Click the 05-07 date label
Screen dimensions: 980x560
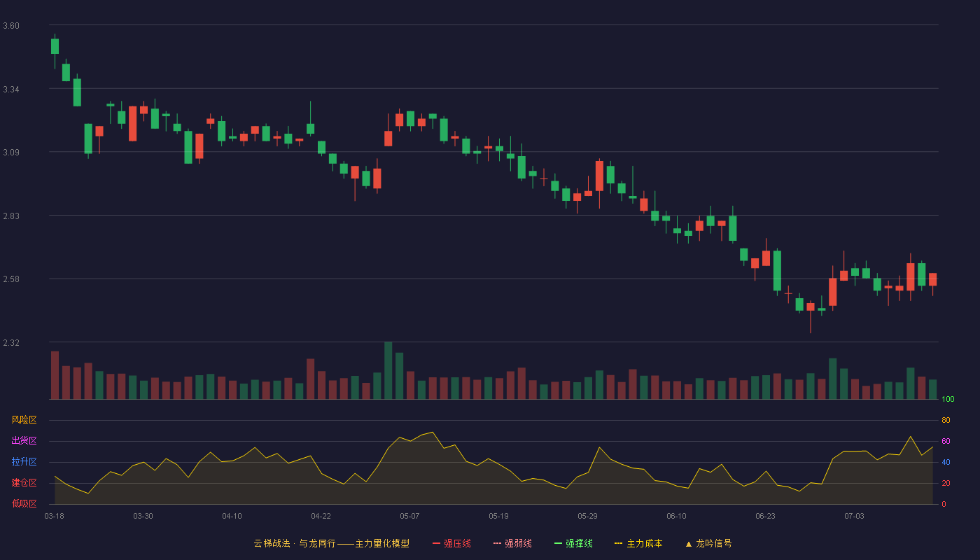[409, 516]
